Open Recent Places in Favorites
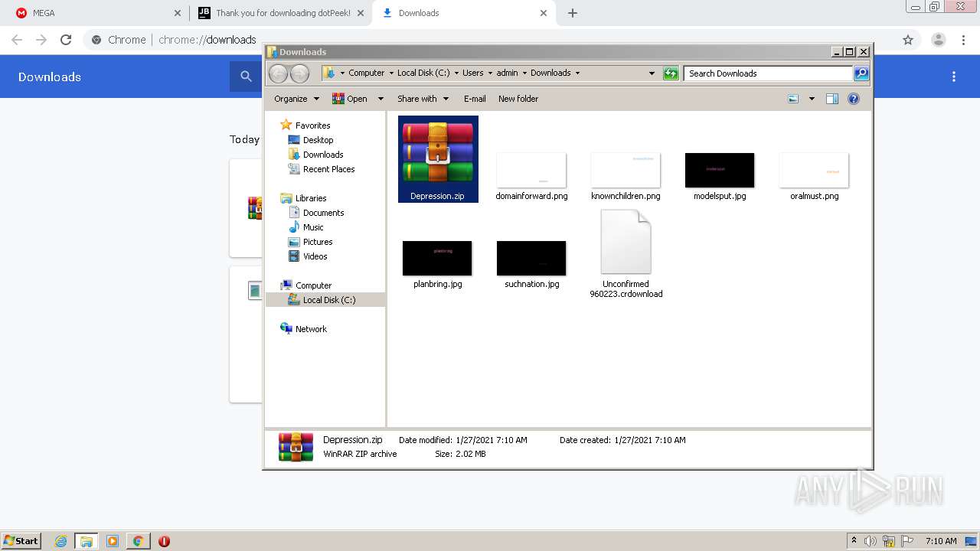 [x=322, y=169]
